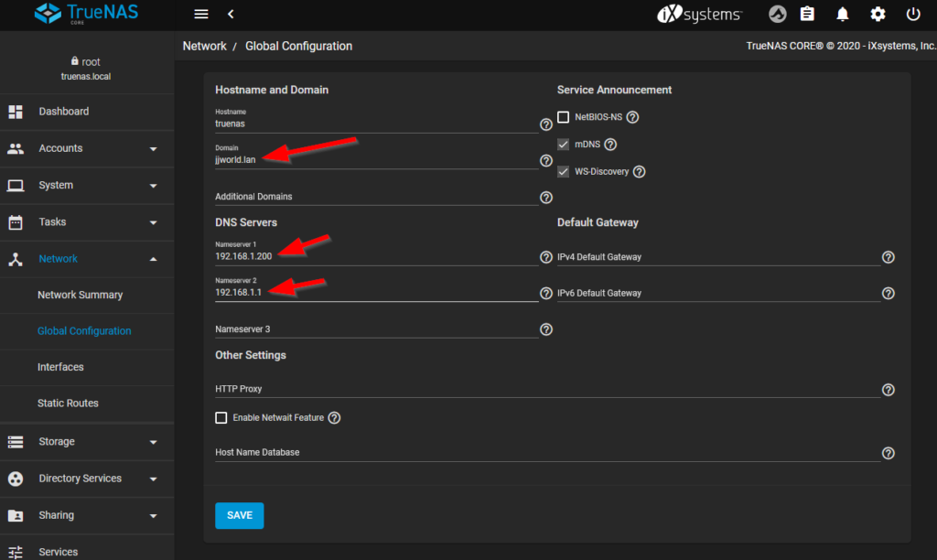The height and width of the screenshot is (560, 937).
Task: Open settings gear icon
Action: point(878,14)
